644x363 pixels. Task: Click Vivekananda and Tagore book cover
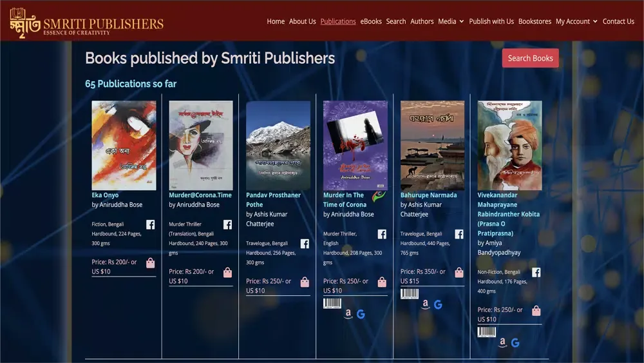(509, 145)
